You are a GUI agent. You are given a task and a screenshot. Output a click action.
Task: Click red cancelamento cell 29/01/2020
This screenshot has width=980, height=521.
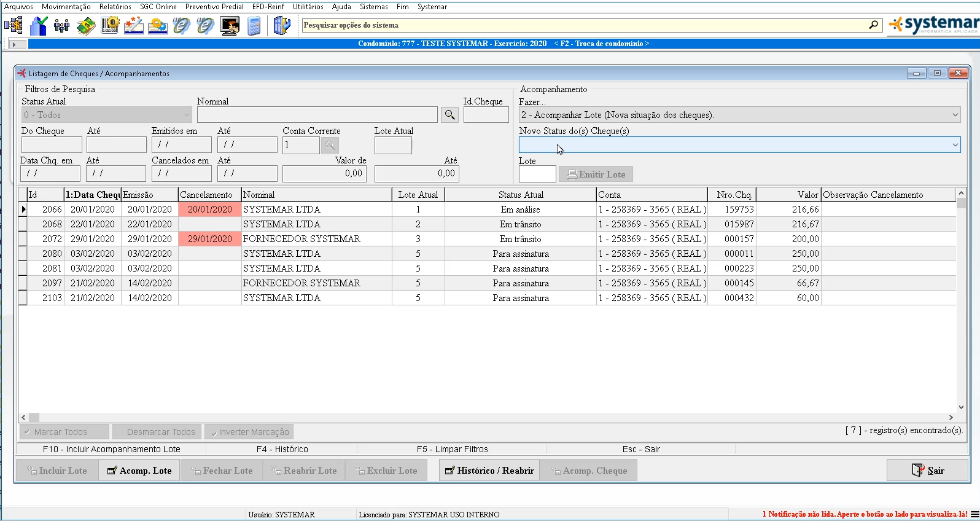(210, 239)
